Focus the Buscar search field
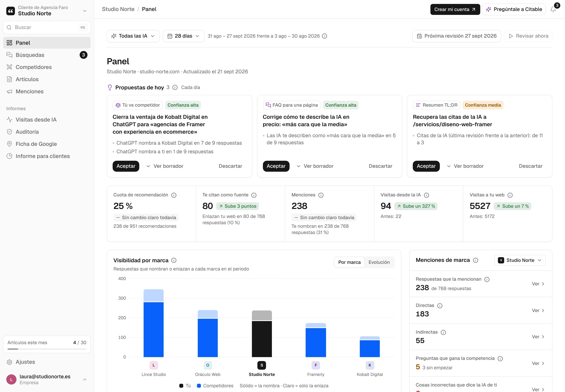Viewport: 565px width, 392px height. click(x=47, y=27)
